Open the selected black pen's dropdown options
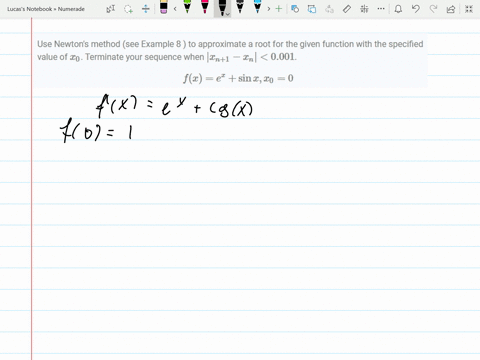Screen dimensions: 480x360 click(x=228, y=14)
